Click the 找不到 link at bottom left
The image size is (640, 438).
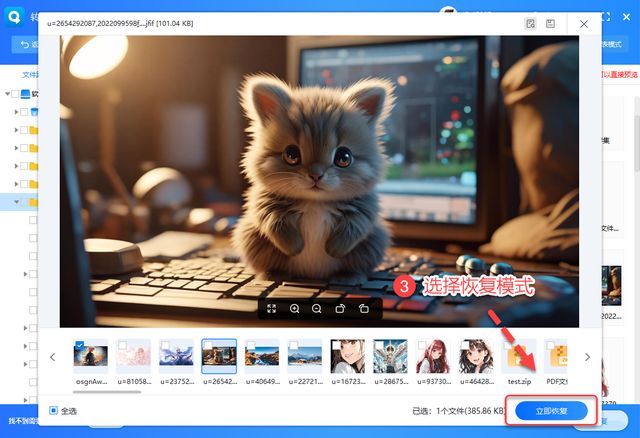tap(23, 421)
